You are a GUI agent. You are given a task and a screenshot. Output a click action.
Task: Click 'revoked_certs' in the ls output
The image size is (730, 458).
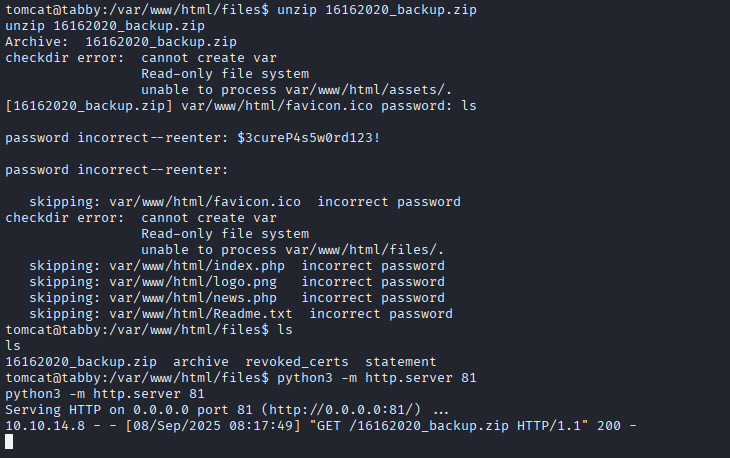coord(297,362)
